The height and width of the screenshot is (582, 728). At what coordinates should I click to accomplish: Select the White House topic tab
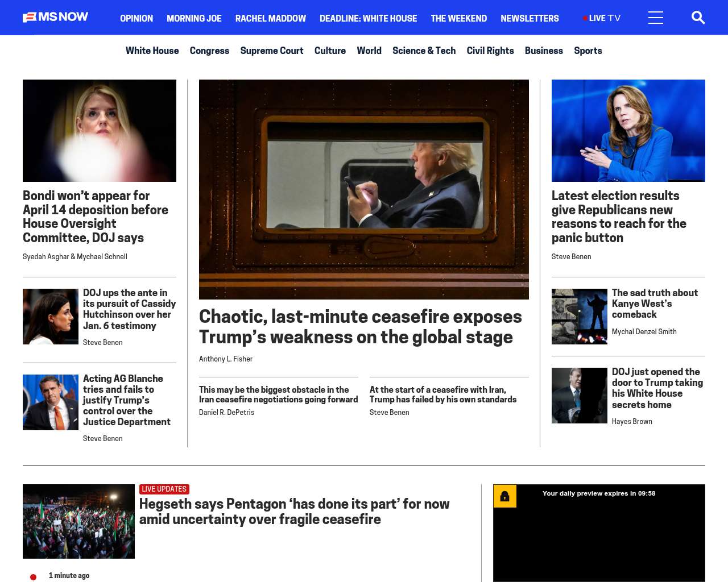[152, 51]
